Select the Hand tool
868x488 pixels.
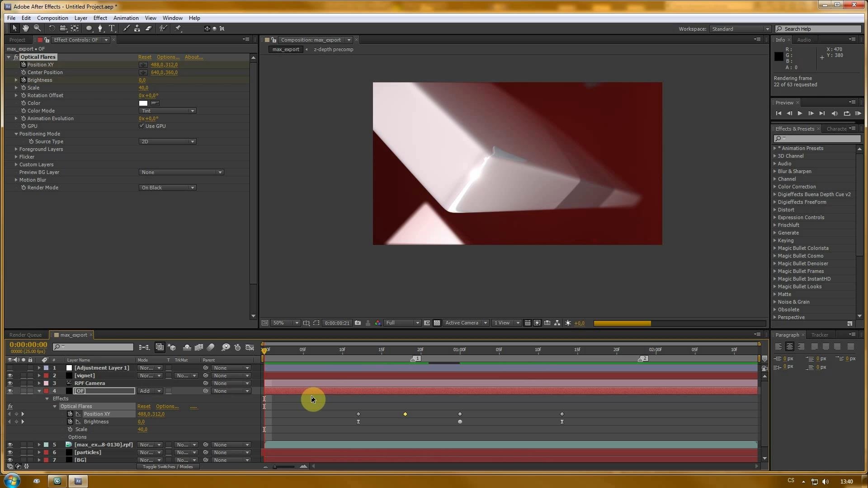[x=26, y=28]
